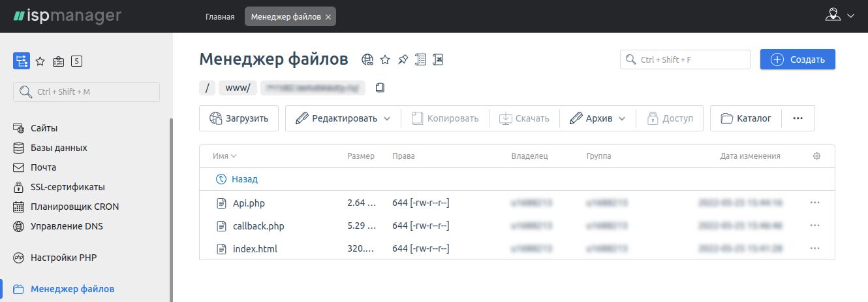Click the callback.php file icon
Image resolution: width=868 pixels, height=302 pixels.
[221, 226]
